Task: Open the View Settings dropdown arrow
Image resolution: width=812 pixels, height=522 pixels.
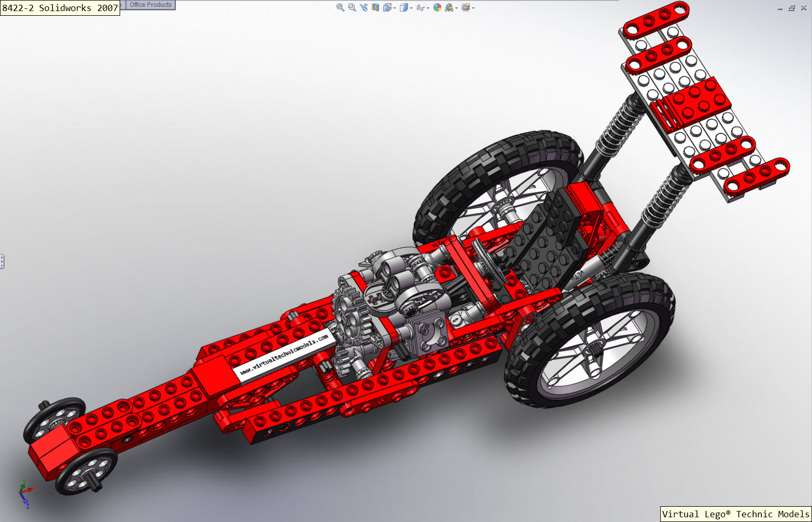Action: [x=473, y=8]
